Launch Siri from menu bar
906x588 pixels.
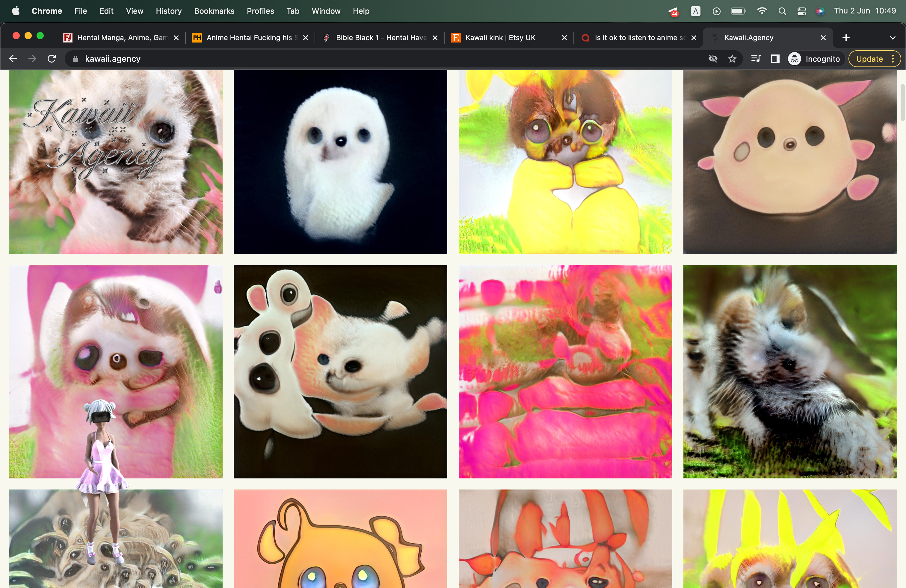click(820, 11)
